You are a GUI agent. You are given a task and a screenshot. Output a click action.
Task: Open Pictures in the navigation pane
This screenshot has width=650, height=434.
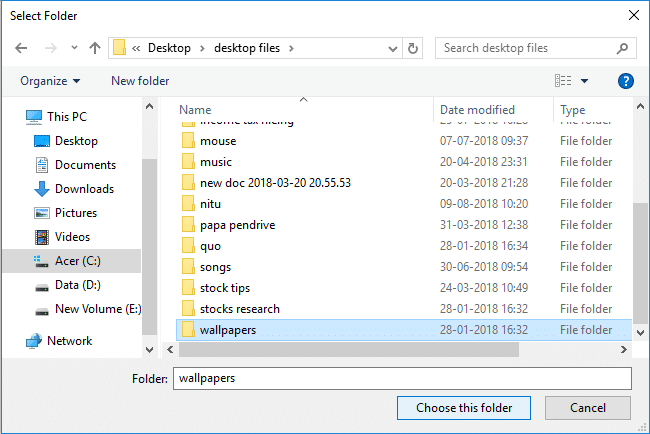76,213
